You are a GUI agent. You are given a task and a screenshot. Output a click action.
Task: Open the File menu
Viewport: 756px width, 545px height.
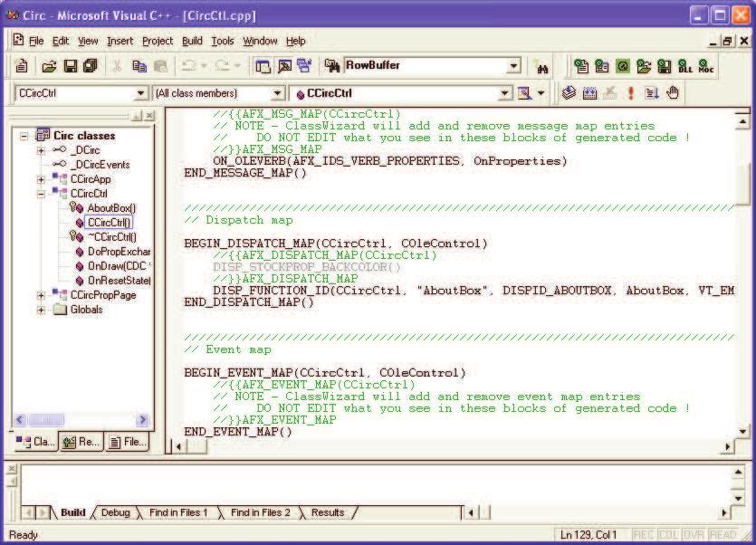tap(36, 41)
